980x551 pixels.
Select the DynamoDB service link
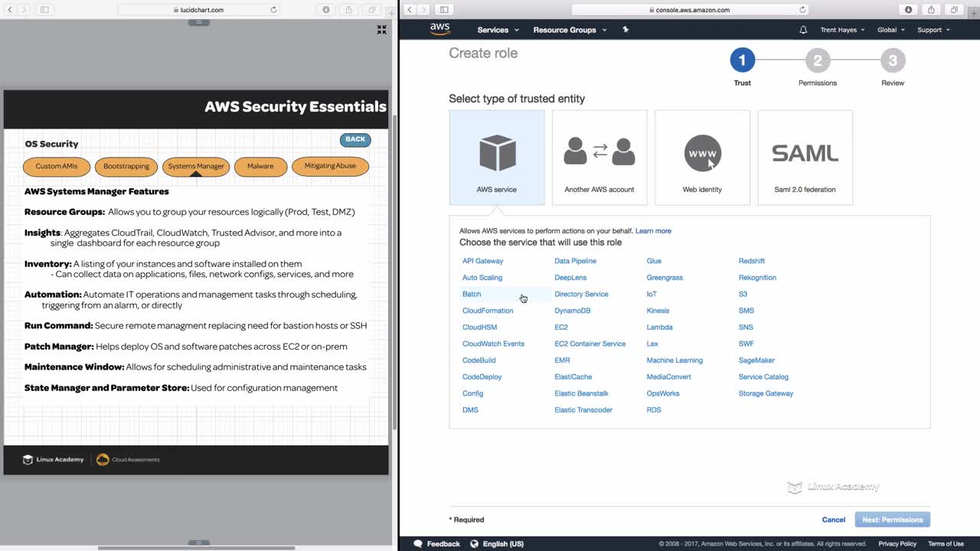(573, 311)
